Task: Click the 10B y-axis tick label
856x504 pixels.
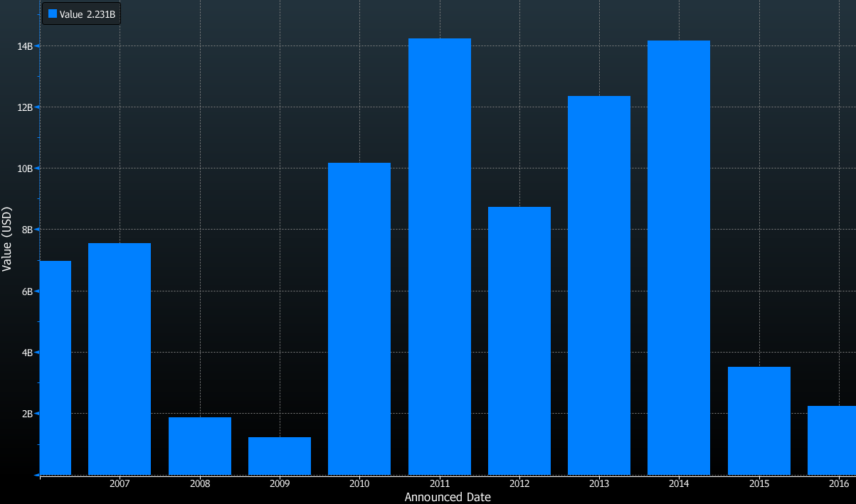Action: tap(25, 168)
